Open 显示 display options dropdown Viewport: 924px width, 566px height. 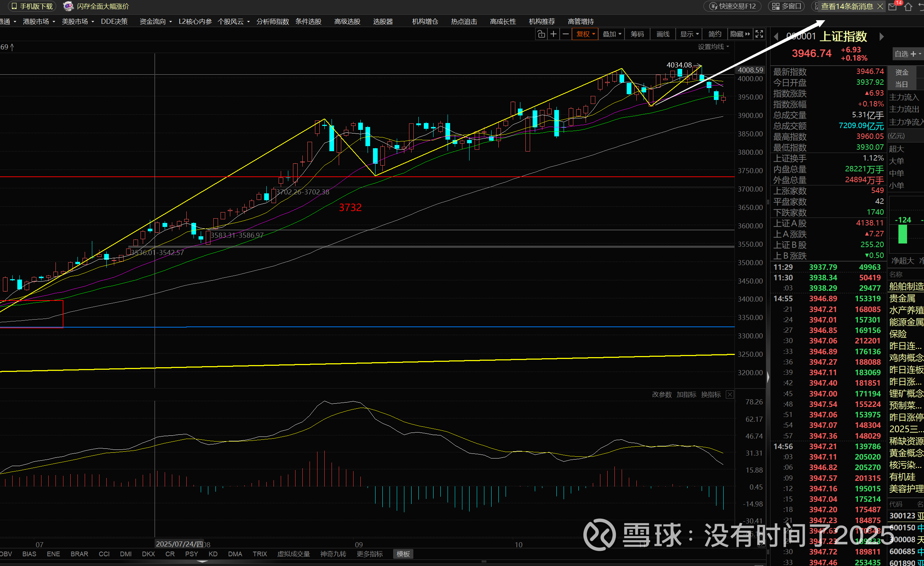pos(689,34)
